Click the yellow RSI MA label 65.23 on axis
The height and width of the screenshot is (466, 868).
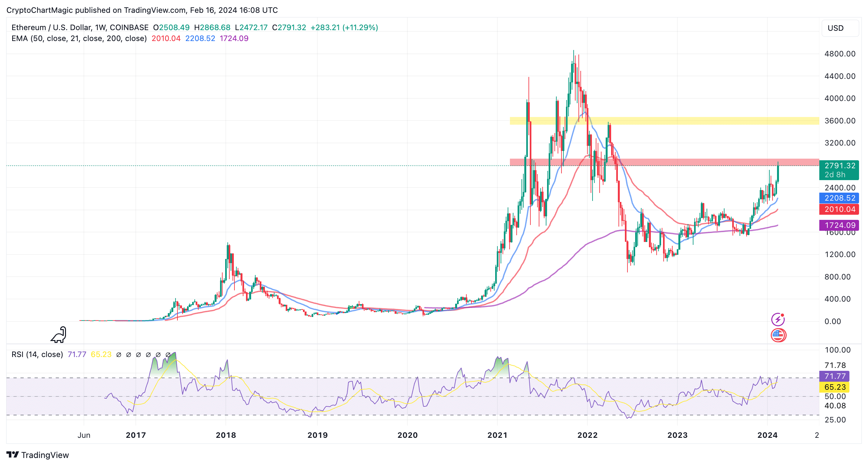834,387
